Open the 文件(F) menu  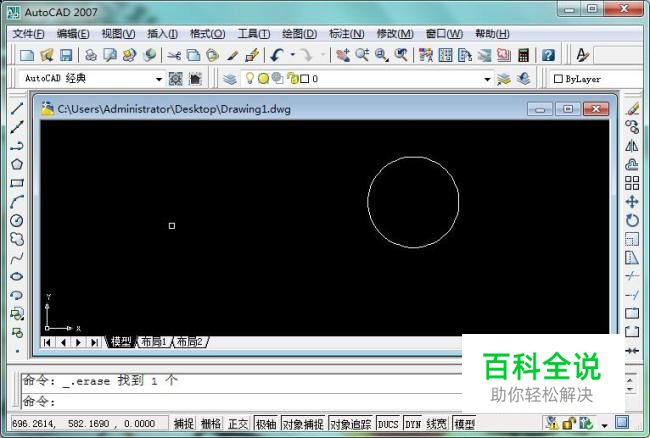point(28,34)
